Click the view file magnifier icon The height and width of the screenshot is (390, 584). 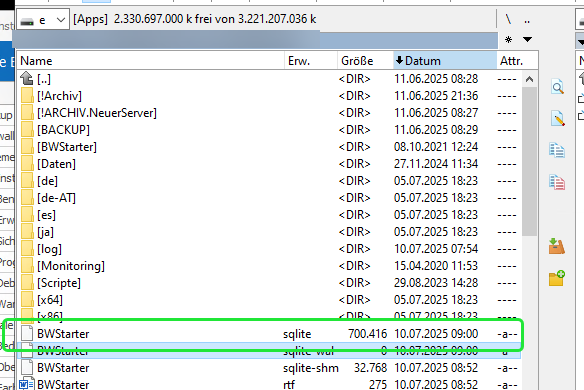[557, 87]
